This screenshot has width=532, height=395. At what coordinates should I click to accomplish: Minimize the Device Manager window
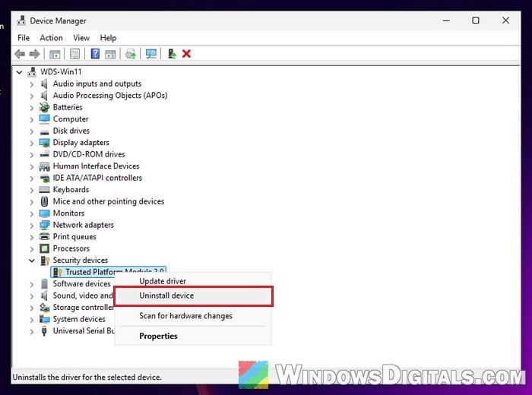tap(446, 21)
